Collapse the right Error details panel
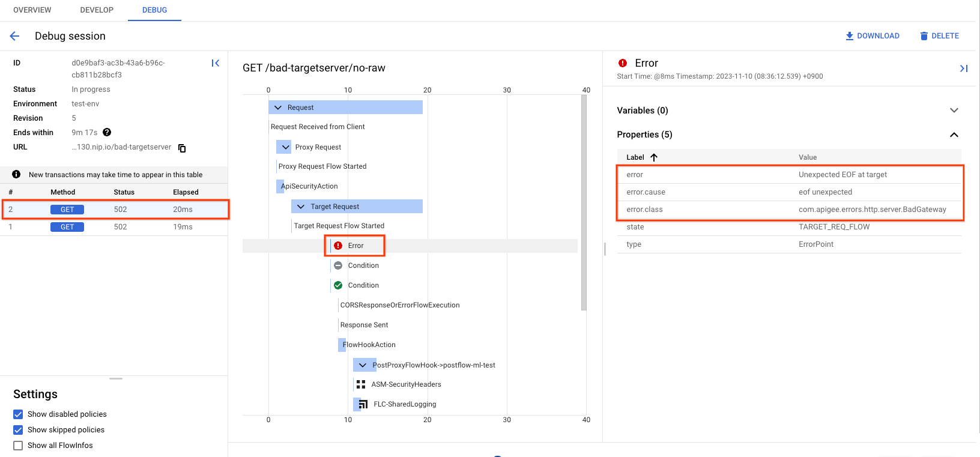The width and height of the screenshot is (980, 457). 963,68
